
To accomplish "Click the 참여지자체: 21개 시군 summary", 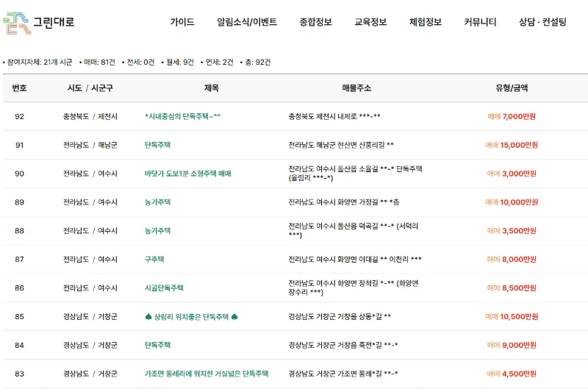I will [x=40, y=62].
